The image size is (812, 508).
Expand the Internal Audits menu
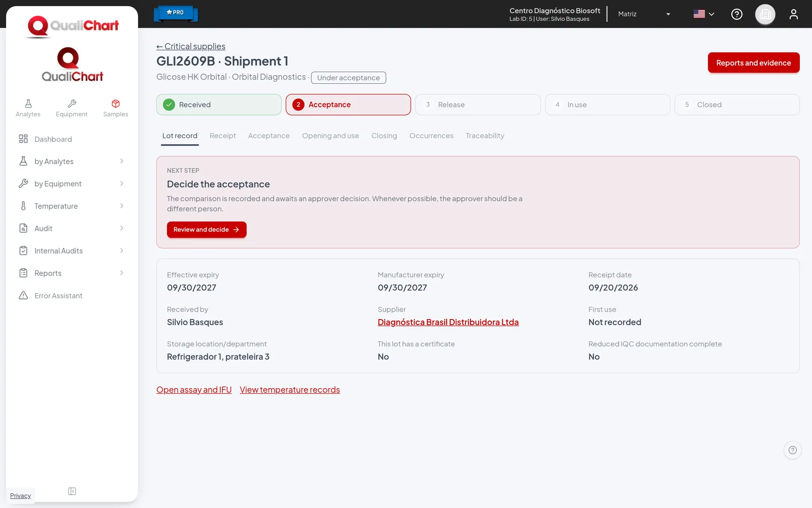point(72,251)
